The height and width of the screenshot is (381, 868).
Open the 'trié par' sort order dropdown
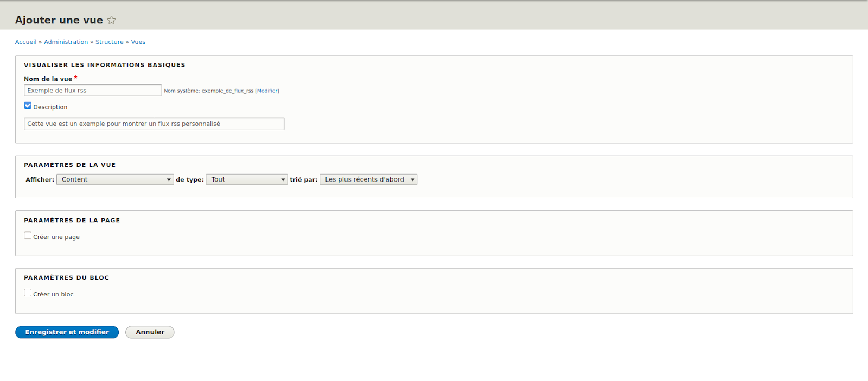tap(368, 179)
